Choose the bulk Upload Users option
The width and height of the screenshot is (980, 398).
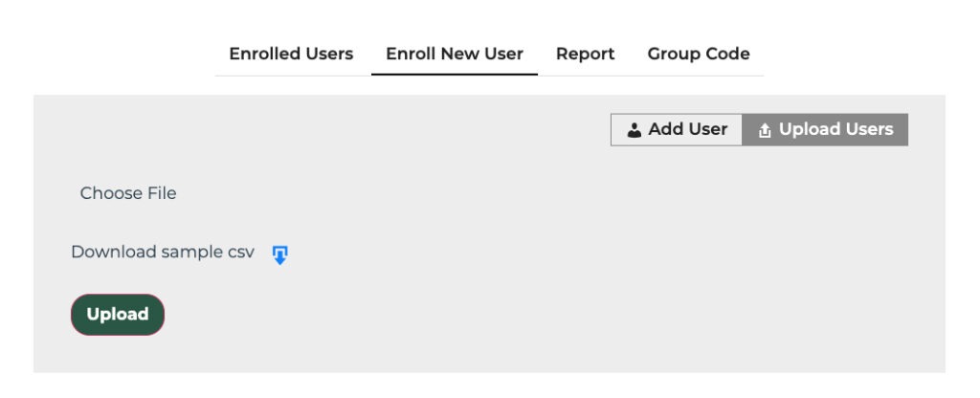pos(825,129)
